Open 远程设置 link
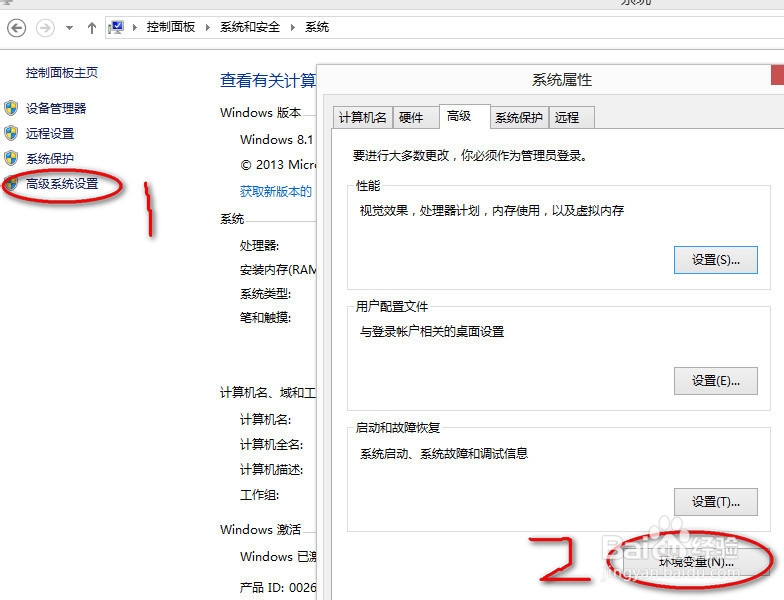784x600 pixels. [50, 134]
